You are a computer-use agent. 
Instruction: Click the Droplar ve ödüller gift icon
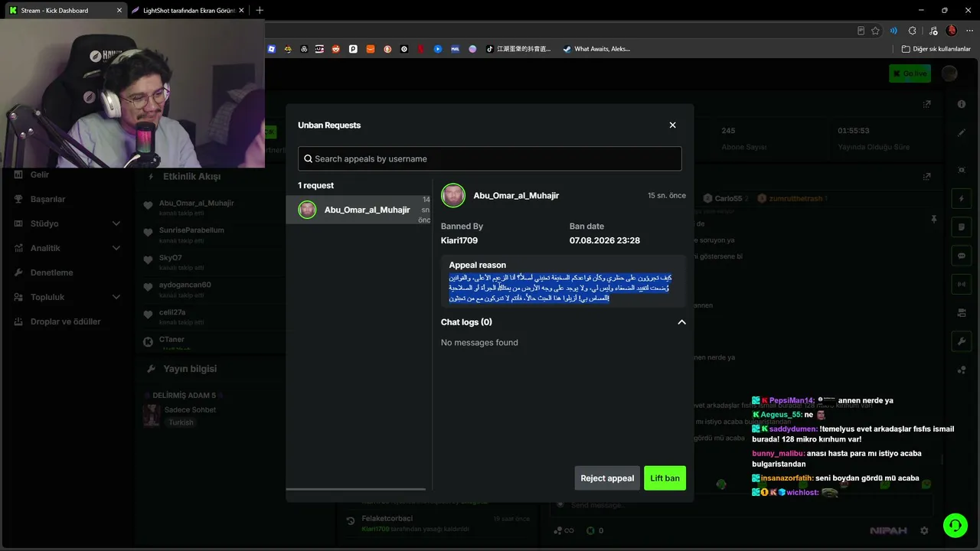pyautogui.click(x=18, y=321)
